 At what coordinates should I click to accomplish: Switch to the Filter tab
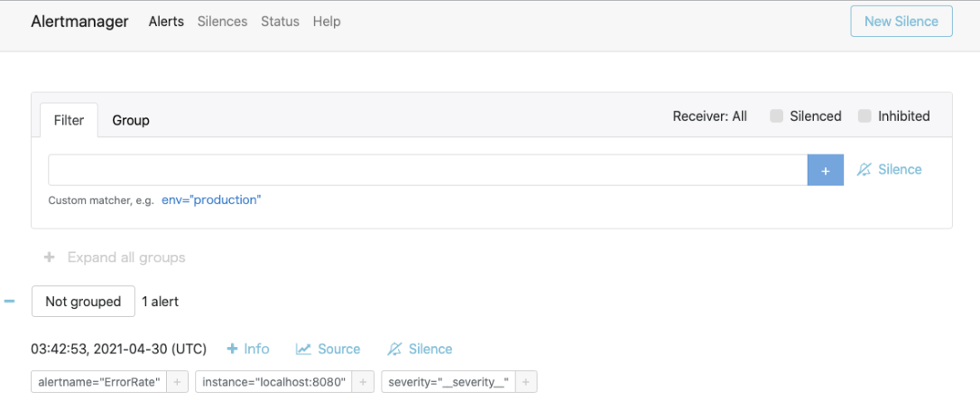click(69, 120)
